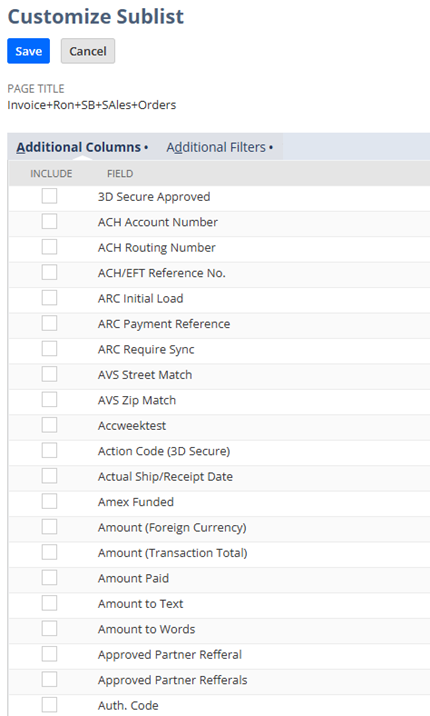Switch to the Additional Filters tab

pyautogui.click(x=220, y=147)
